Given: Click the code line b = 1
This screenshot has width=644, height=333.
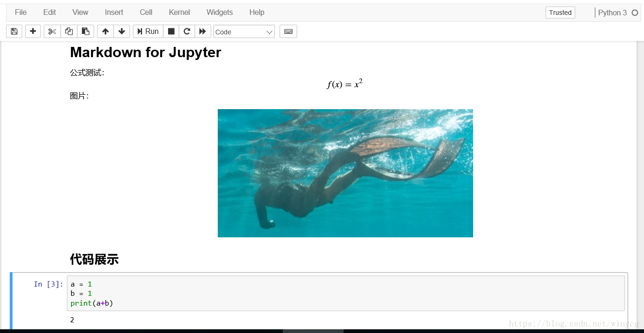Looking at the screenshot, I should tap(81, 294).
